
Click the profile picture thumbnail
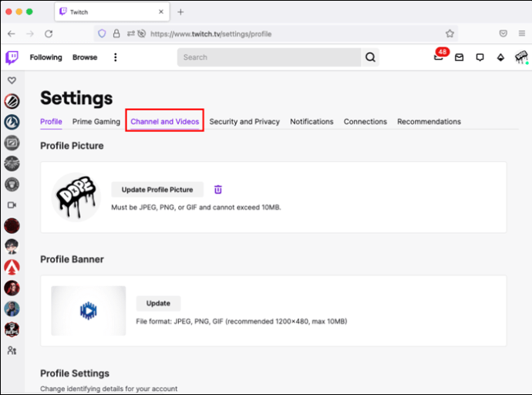[x=76, y=197]
